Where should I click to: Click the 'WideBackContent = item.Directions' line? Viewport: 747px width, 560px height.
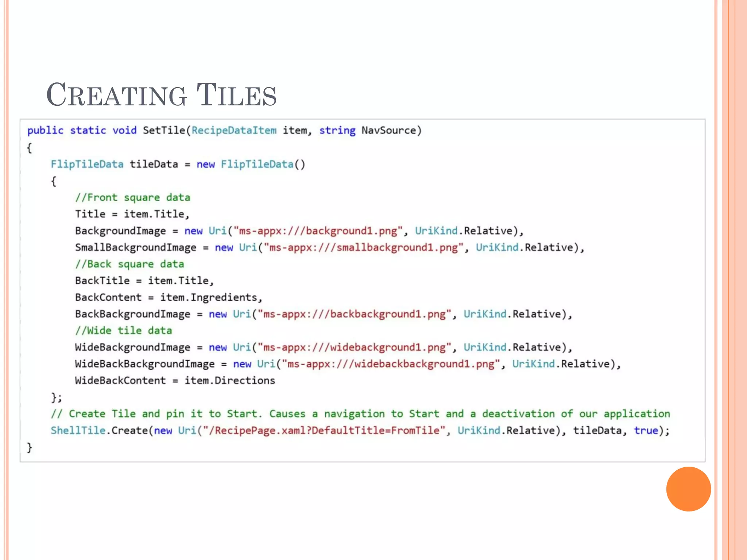(x=175, y=381)
